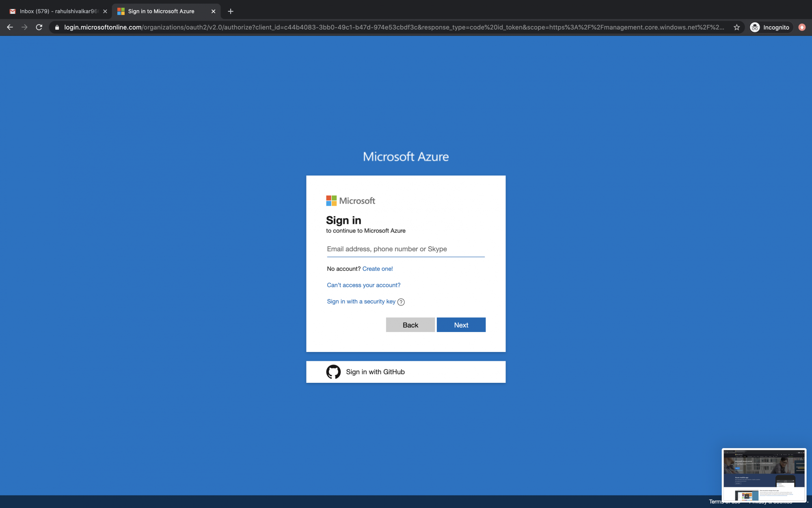The width and height of the screenshot is (812, 508).
Task: Click the browser forward arrow
Action: point(24,27)
